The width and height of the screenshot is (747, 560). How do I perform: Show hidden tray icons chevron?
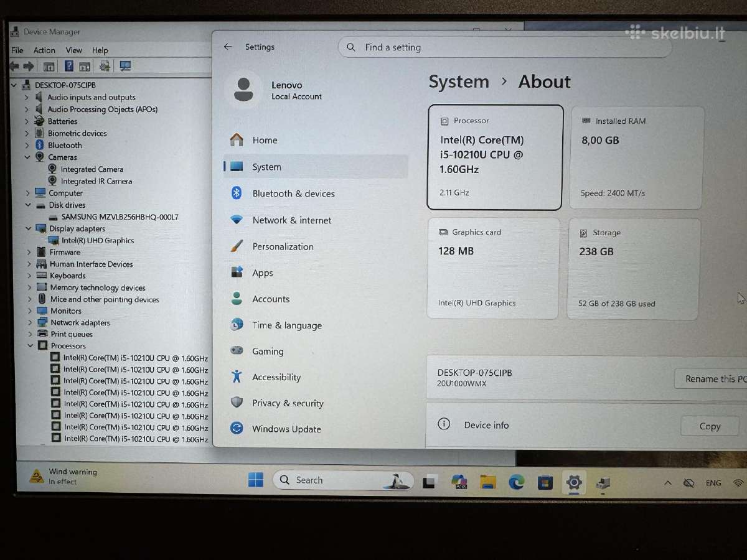[667, 483]
